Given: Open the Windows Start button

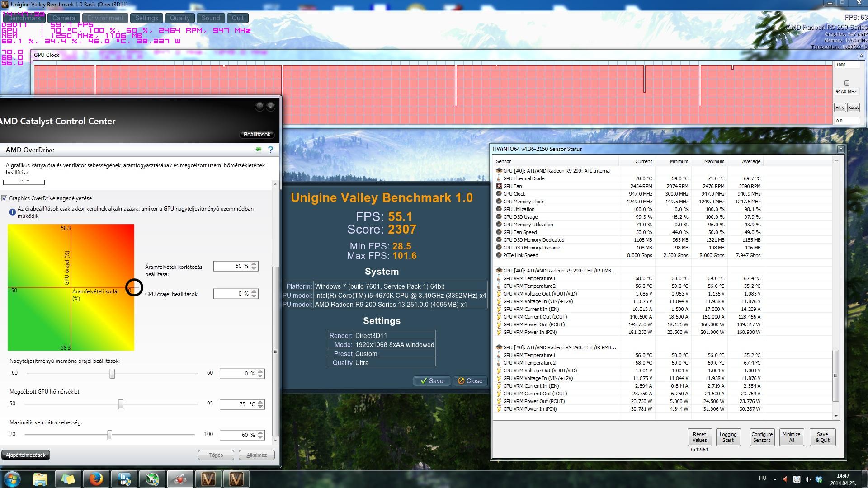Looking at the screenshot, I should click(12, 479).
